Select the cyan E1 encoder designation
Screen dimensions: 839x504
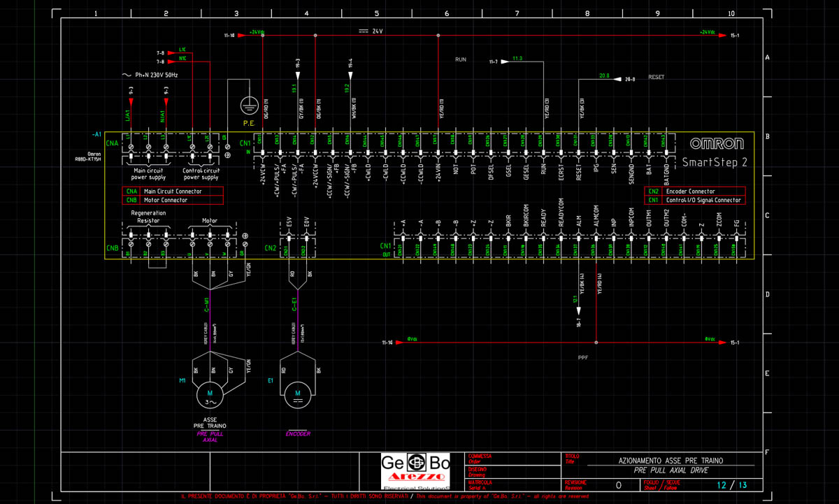pyautogui.click(x=270, y=381)
